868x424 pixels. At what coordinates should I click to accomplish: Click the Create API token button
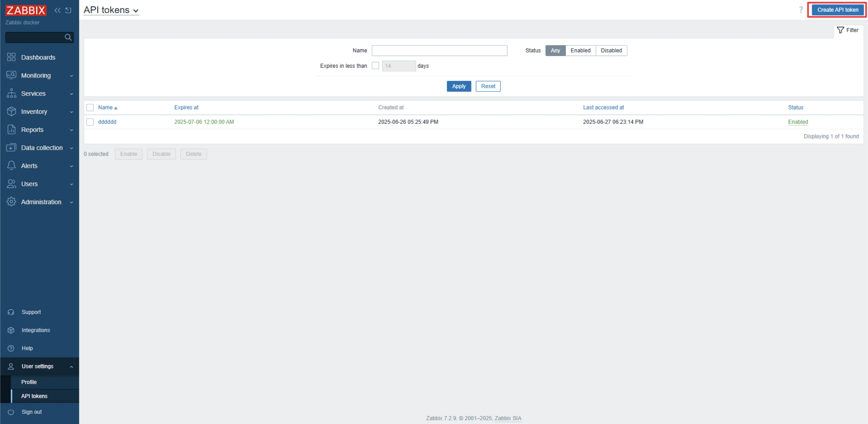837,10
